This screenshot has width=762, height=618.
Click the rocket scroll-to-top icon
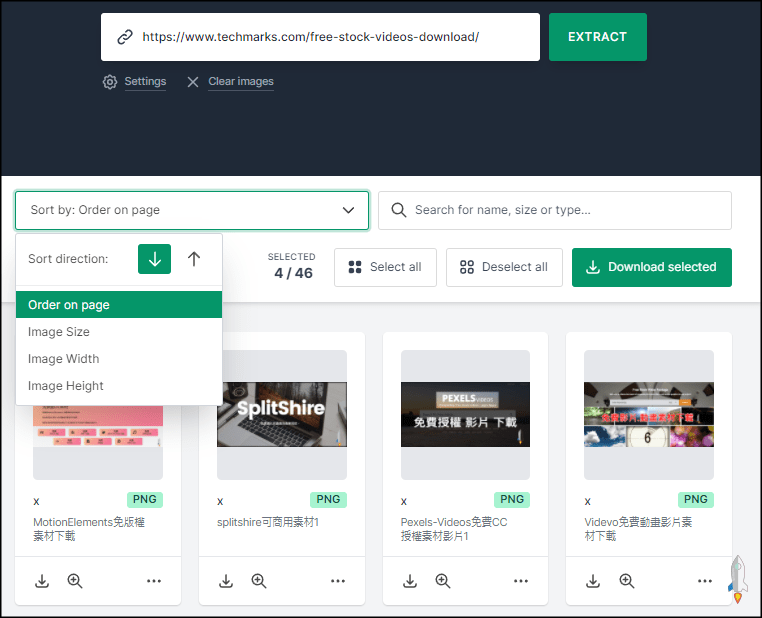coord(737,579)
